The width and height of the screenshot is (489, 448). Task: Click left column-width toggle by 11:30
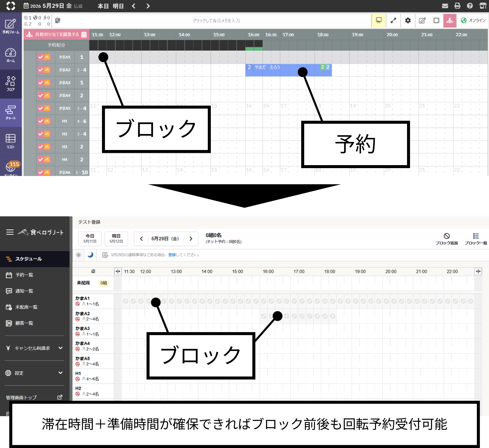coord(118,271)
